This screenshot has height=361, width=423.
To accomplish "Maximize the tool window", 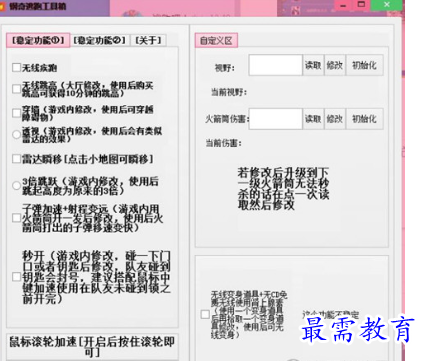I will 361,5.
